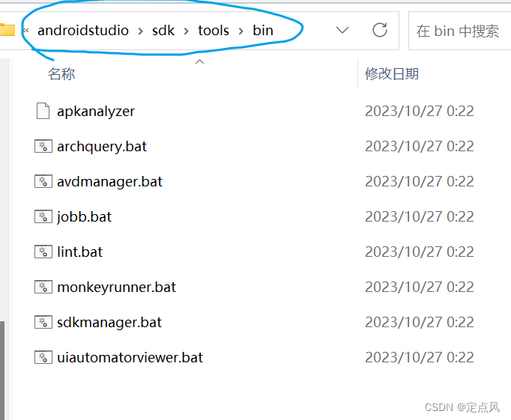Image resolution: width=511 pixels, height=420 pixels.
Task: Click the modified date of jobb.bat
Action: (420, 217)
